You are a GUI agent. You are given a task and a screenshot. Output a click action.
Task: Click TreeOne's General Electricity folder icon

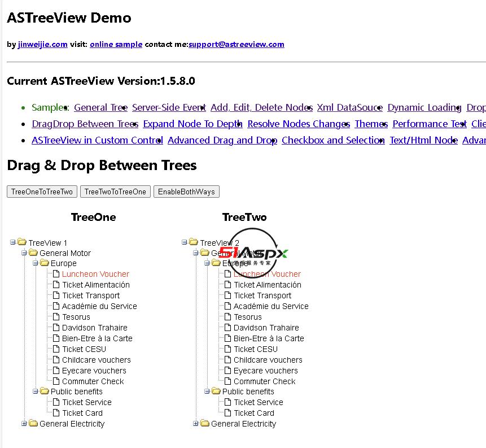[33, 423]
